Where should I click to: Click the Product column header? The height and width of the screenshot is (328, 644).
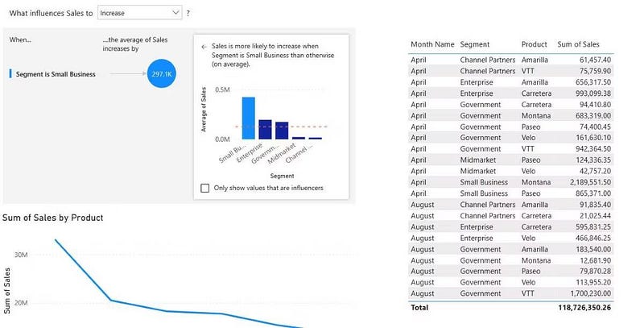[x=535, y=44]
